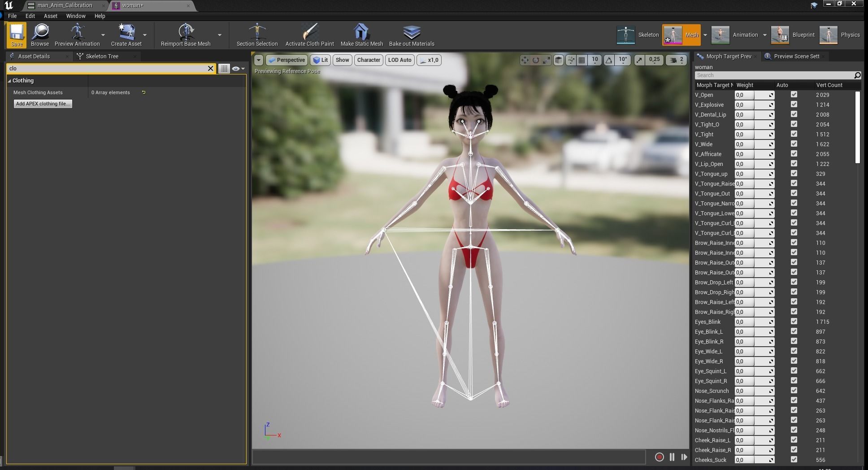Switch to Skeleton Tree tab
The image size is (868, 470).
coord(102,57)
